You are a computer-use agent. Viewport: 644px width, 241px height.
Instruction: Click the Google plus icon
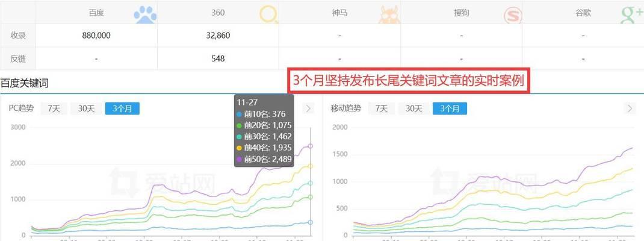click(631, 15)
